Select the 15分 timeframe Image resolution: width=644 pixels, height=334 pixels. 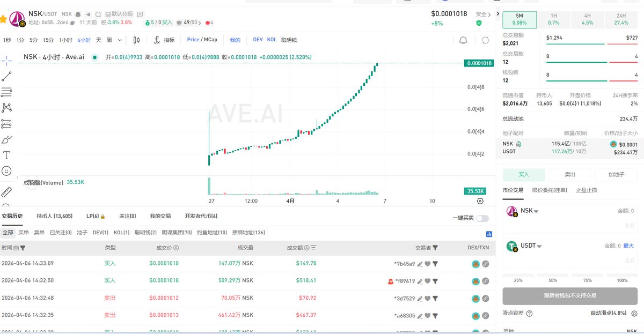click(x=48, y=40)
